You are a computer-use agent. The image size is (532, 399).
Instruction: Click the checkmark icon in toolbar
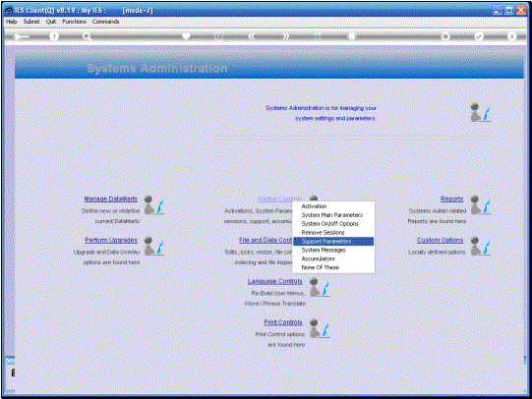[479, 36]
